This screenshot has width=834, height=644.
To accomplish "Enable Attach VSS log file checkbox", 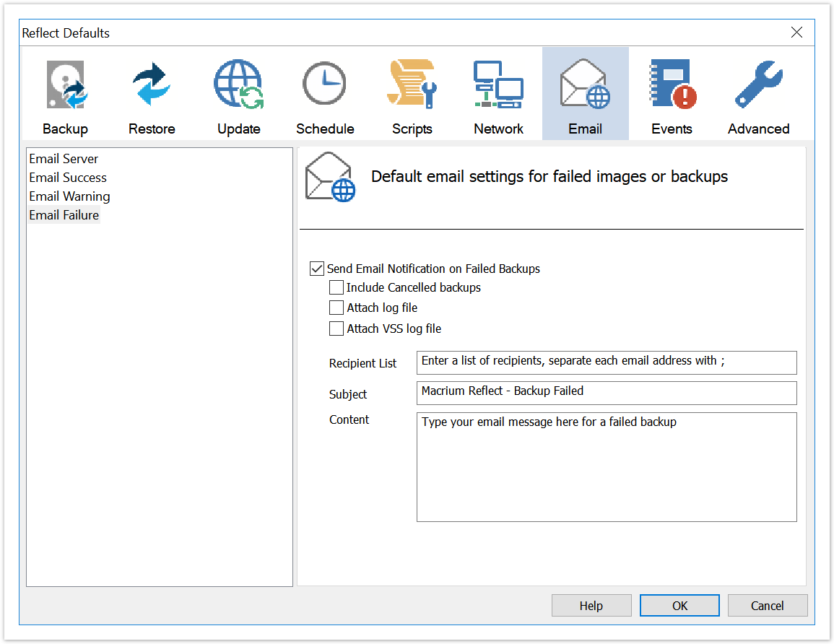I will point(336,328).
